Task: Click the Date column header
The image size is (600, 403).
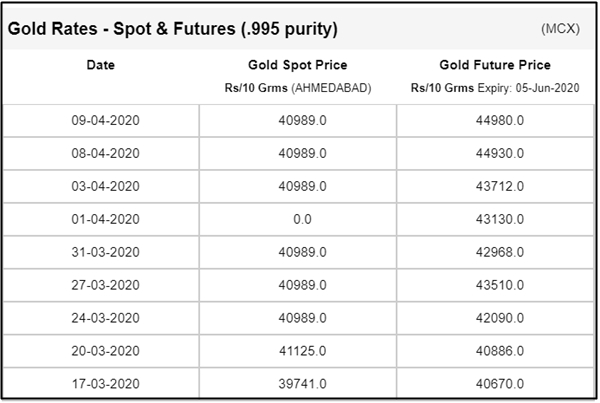Action: 100,66
